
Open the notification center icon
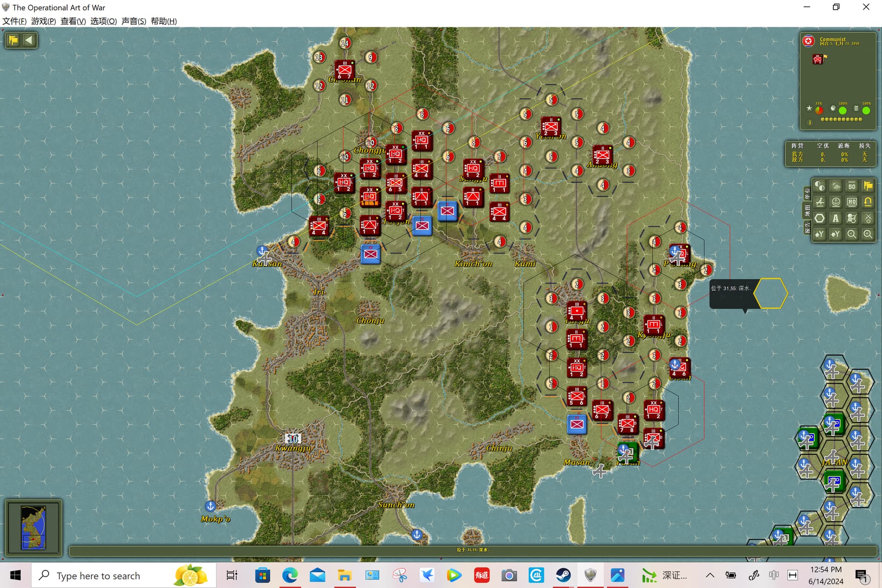[x=861, y=575]
